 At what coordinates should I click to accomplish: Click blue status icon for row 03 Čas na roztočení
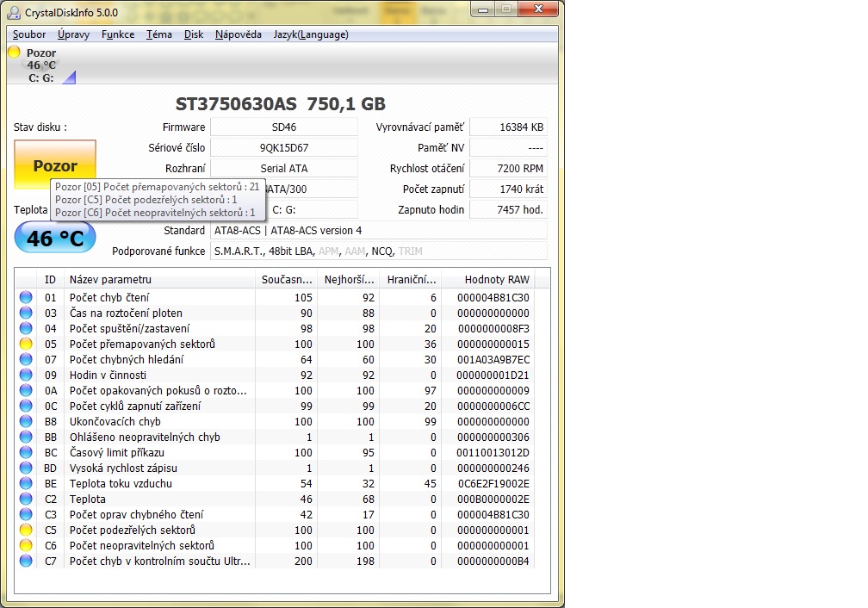(x=26, y=313)
